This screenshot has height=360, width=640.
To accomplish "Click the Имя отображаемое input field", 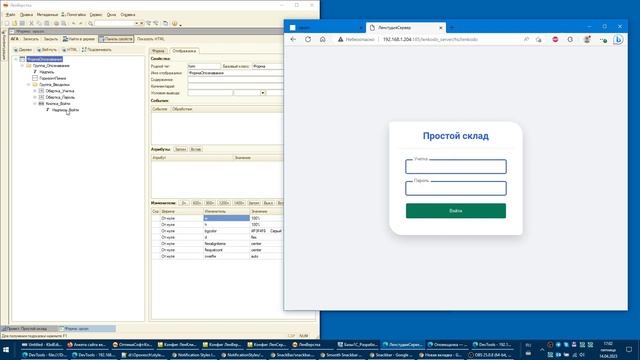I will coord(235,73).
